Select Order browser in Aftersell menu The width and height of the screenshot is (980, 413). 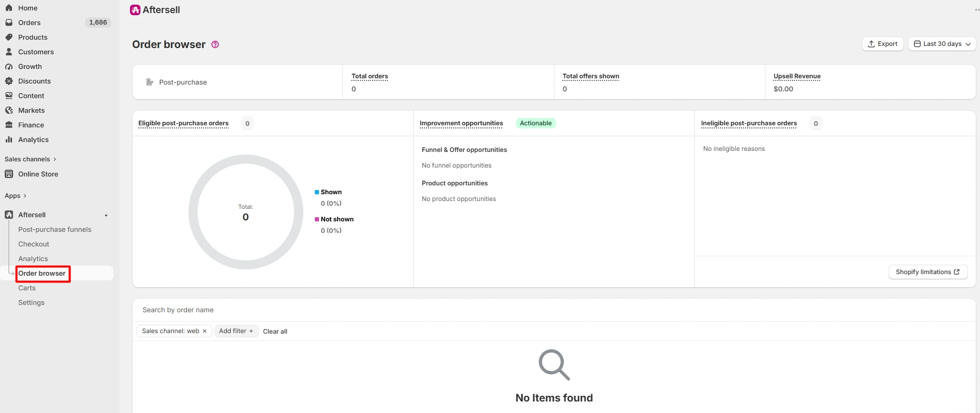click(x=42, y=273)
